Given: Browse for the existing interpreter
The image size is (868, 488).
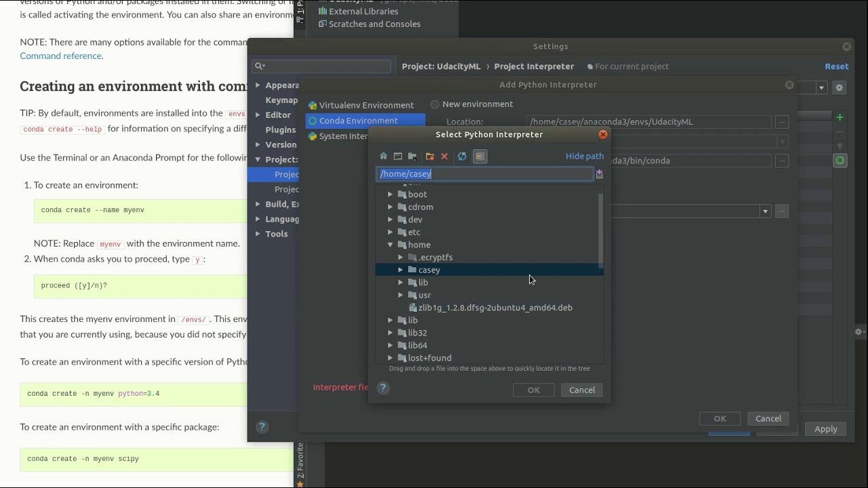Looking at the screenshot, I should click(x=782, y=211).
